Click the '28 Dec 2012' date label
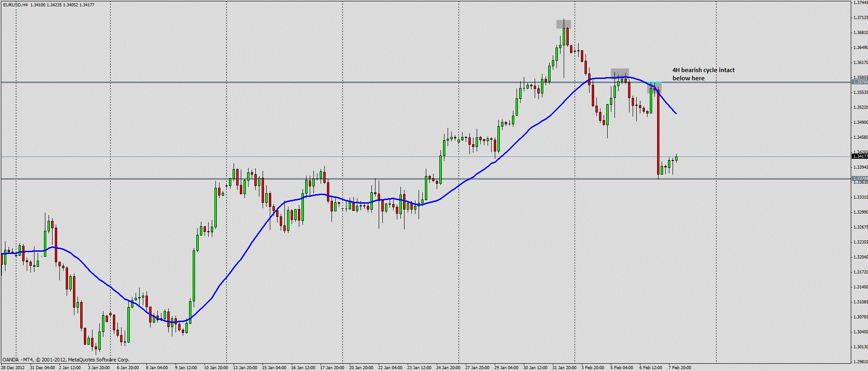 coord(13,367)
